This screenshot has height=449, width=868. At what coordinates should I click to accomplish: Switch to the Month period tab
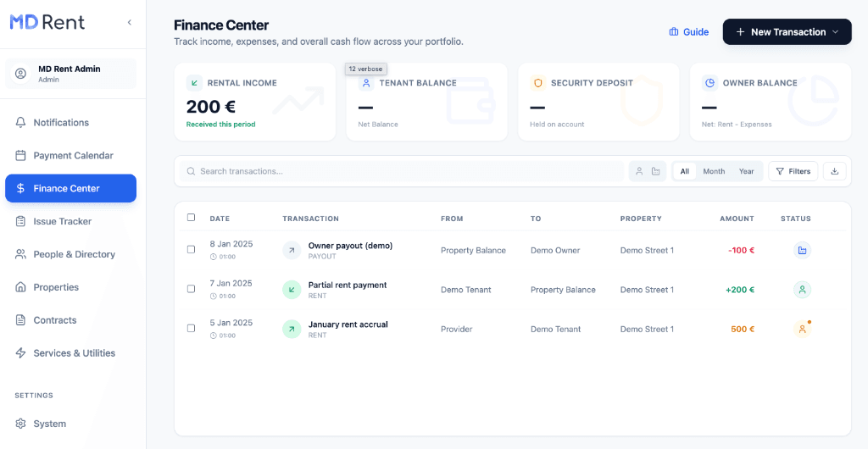pyautogui.click(x=714, y=171)
